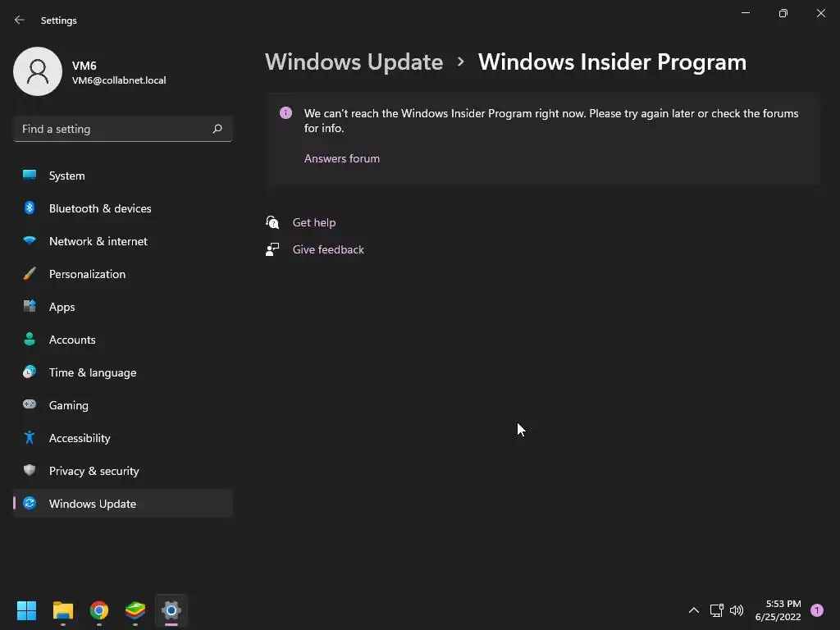This screenshot has height=630, width=840.
Task: Click the magnifier search icon
Action: (217, 129)
